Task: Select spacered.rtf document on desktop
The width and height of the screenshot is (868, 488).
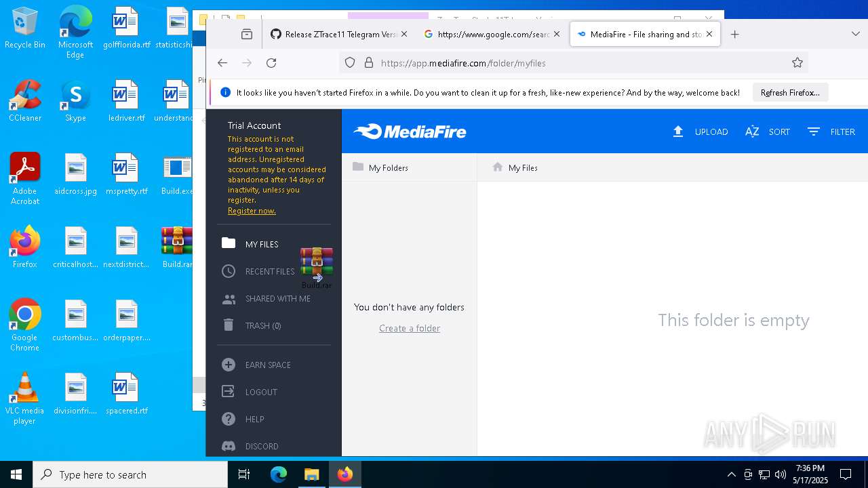Action: (x=126, y=394)
